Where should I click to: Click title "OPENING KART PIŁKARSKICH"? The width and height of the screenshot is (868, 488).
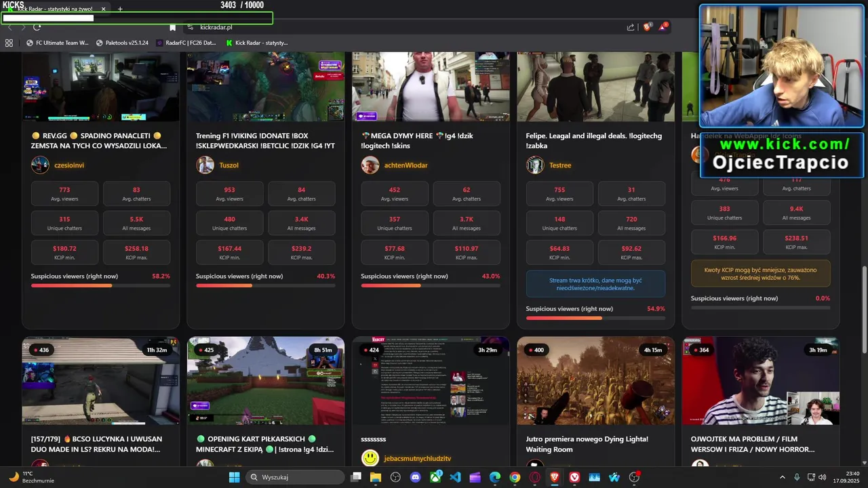point(265,444)
